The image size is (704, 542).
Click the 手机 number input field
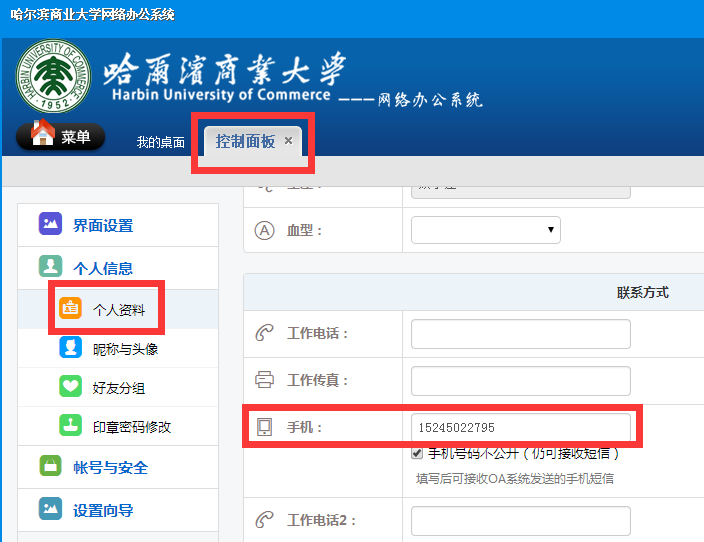[520, 427]
